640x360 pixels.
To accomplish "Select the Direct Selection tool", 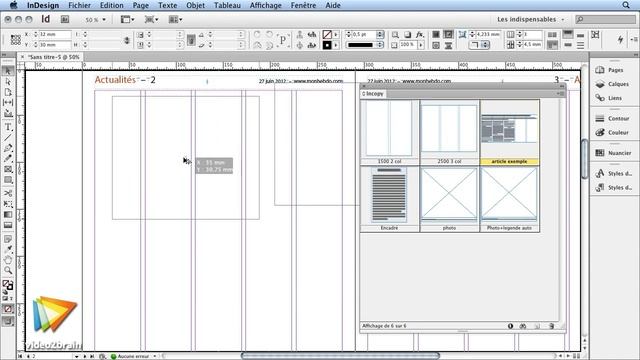I will point(8,82).
